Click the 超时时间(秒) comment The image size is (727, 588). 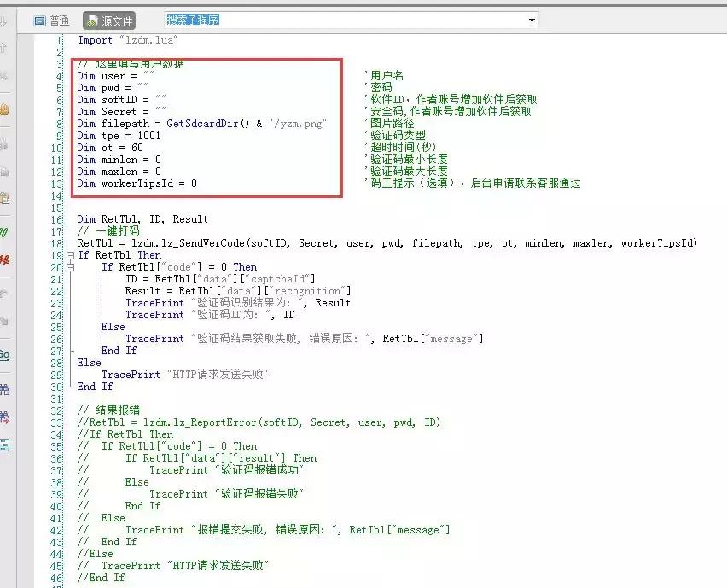400,147
